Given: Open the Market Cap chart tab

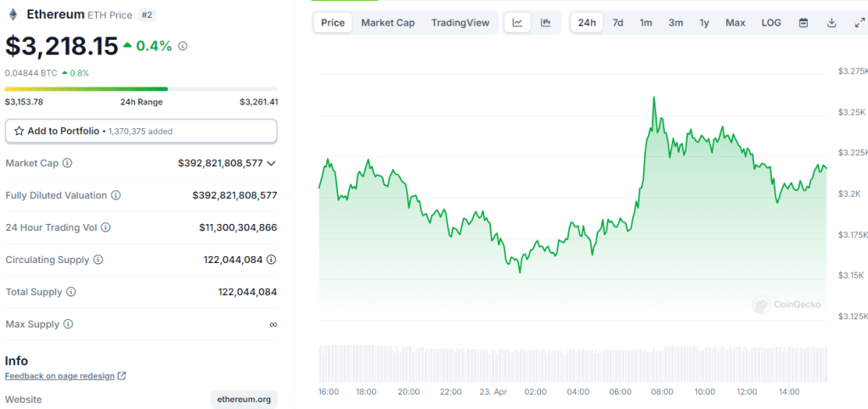Looking at the screenshot, I should 387,23.
